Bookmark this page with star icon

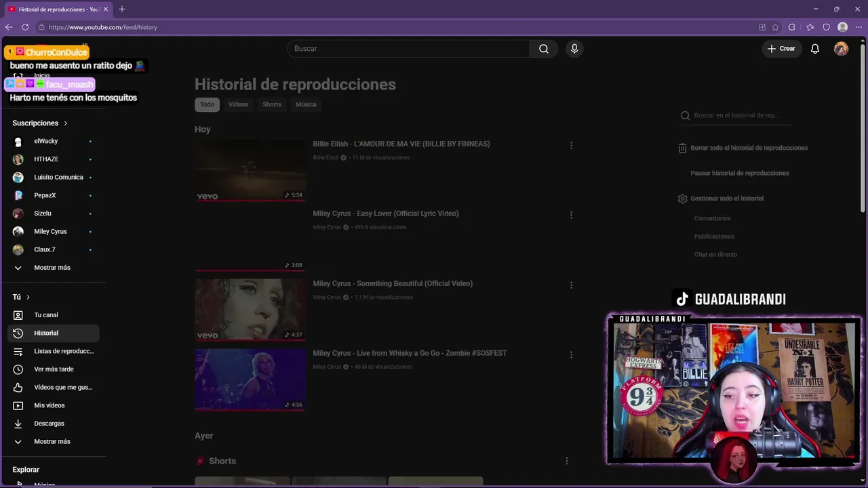pos(775,27)
